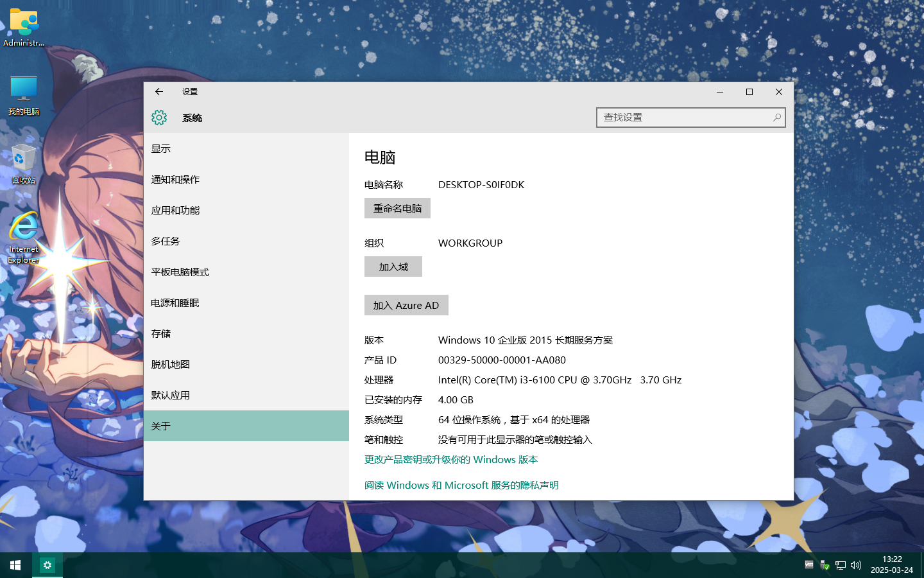The height and width of the screenshot is (578, 924).
Task: Click the product ID 00329-50000-00001-AA080
Action: pos(502,360)
